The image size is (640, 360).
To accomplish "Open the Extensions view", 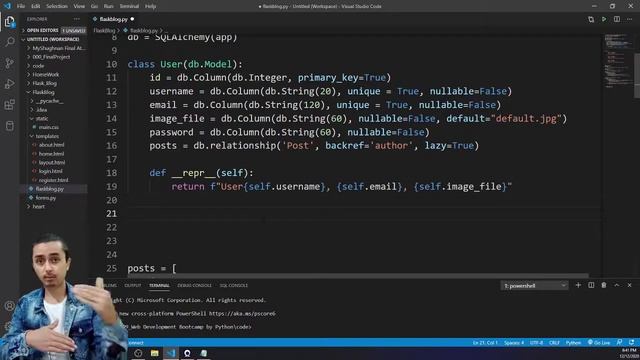I will coord(9,104).
